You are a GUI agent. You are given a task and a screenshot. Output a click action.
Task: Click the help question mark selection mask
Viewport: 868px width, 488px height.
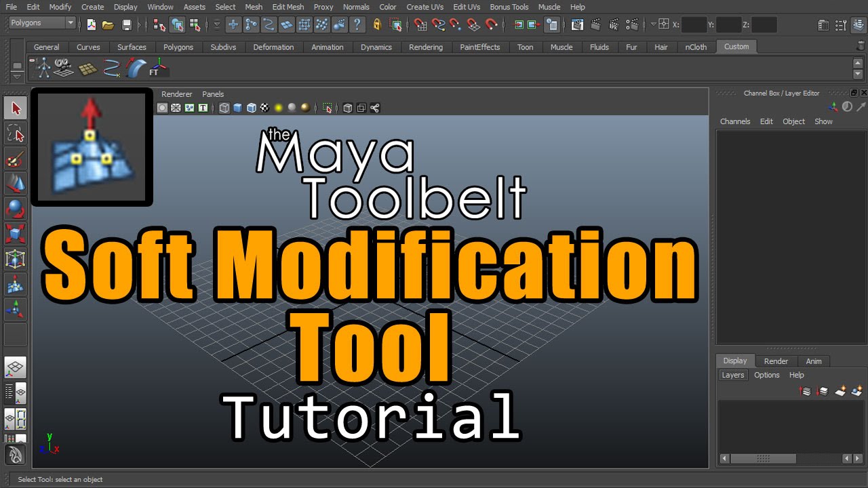pyautogui.click(x=357, y=25)
